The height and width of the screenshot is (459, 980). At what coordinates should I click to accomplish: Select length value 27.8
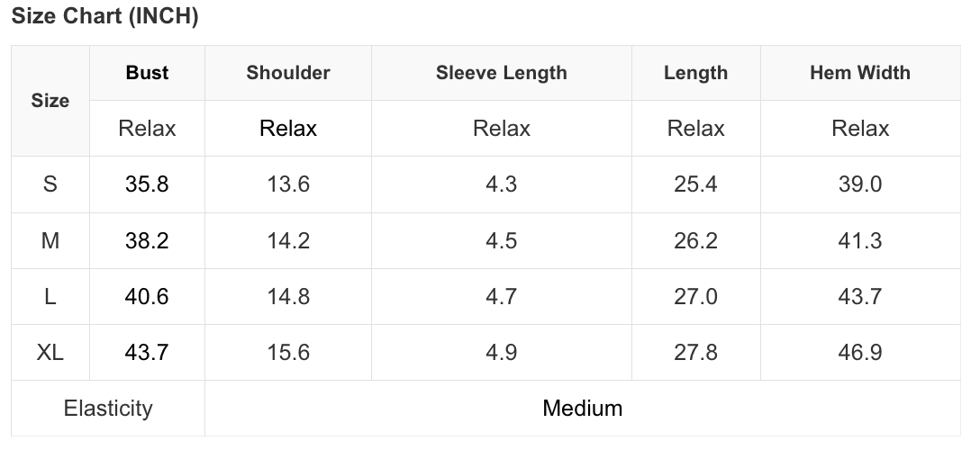(x=695, y=353)
